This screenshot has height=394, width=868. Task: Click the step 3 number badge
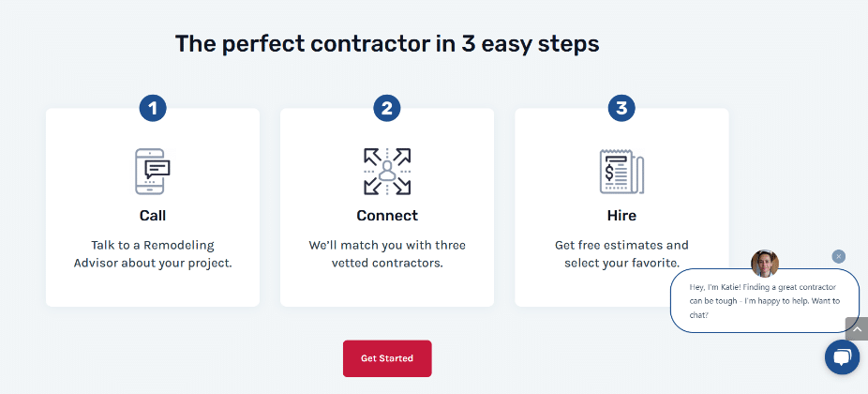click(x=621, y=108)
